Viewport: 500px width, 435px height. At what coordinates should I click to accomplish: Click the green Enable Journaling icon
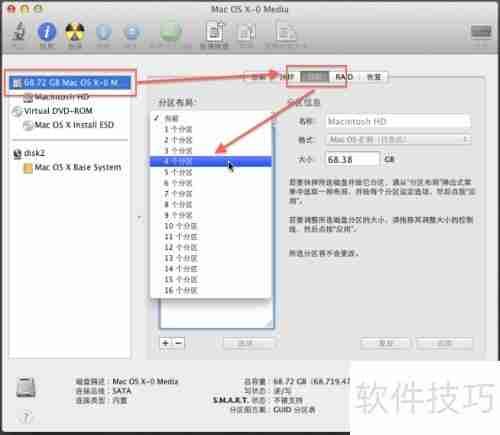click(171, 32)
